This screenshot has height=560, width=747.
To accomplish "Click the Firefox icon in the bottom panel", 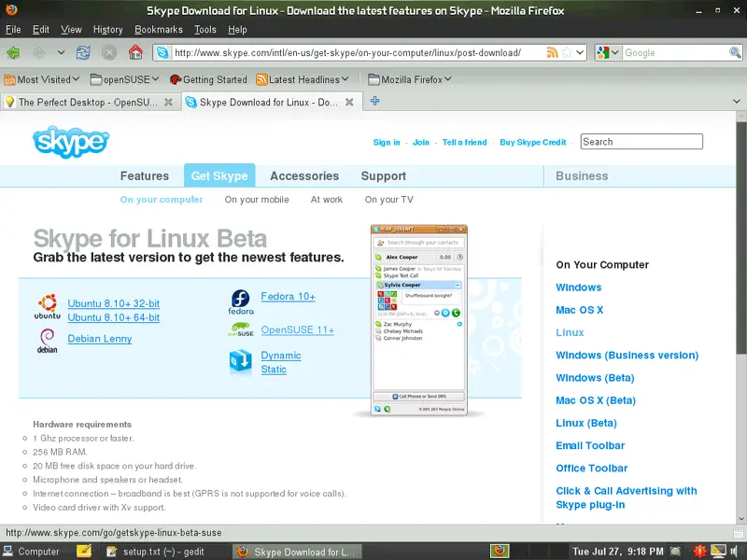I will (x=500, y=551).
